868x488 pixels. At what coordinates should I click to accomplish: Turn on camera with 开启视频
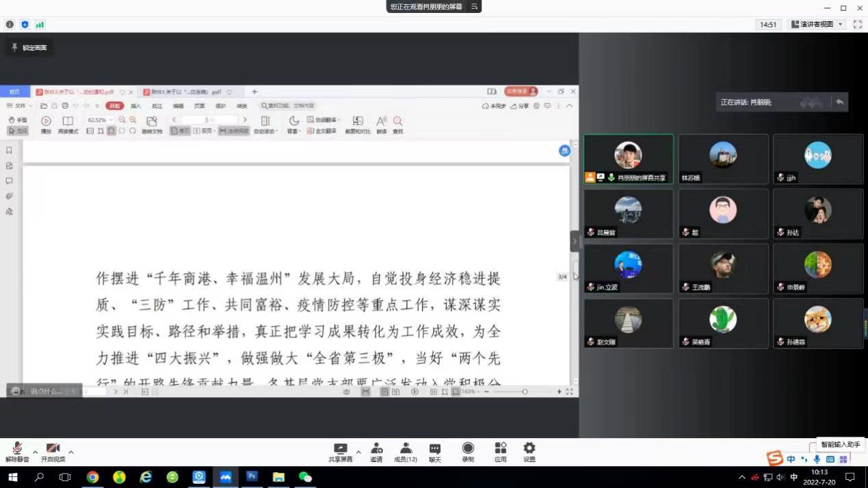coord(53,452)
